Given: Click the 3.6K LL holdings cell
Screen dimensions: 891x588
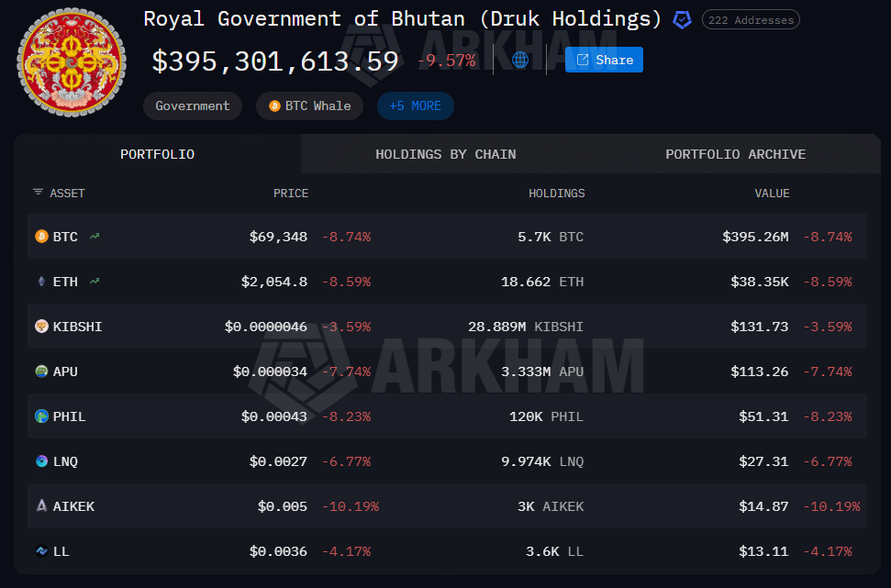Looking at the screenshot, I should point(554,551).
